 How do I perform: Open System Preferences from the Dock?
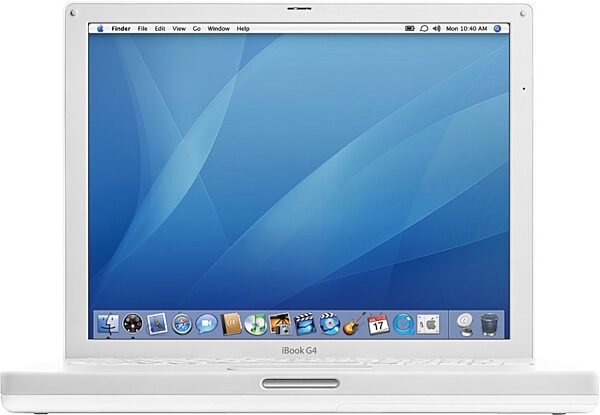pyautogui.click(x=428, y=324)
